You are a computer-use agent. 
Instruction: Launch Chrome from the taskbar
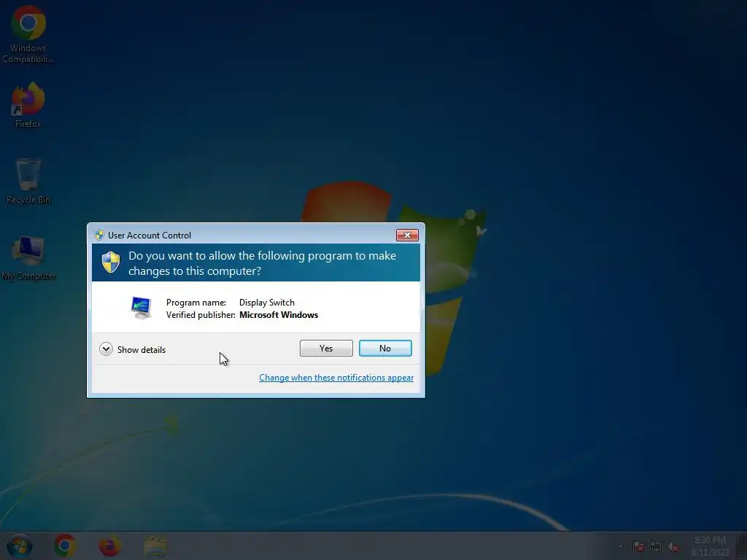(65, 545)
